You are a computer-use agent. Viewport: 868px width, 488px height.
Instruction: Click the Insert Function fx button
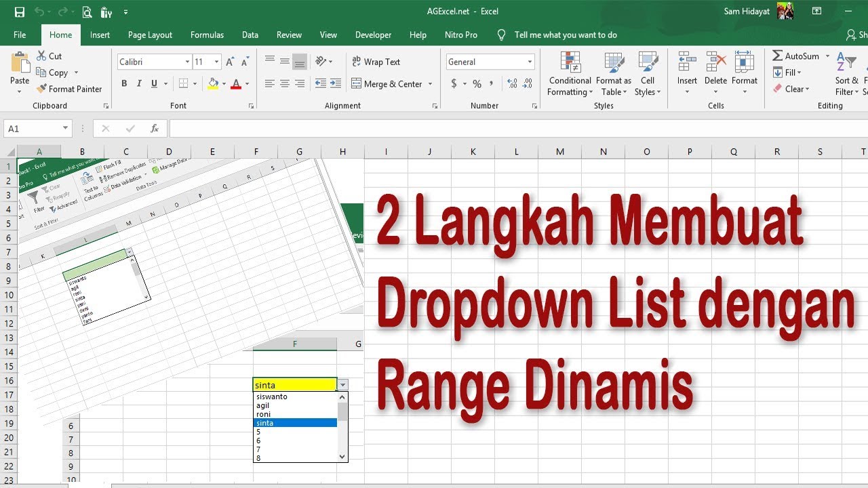point(155,128)
